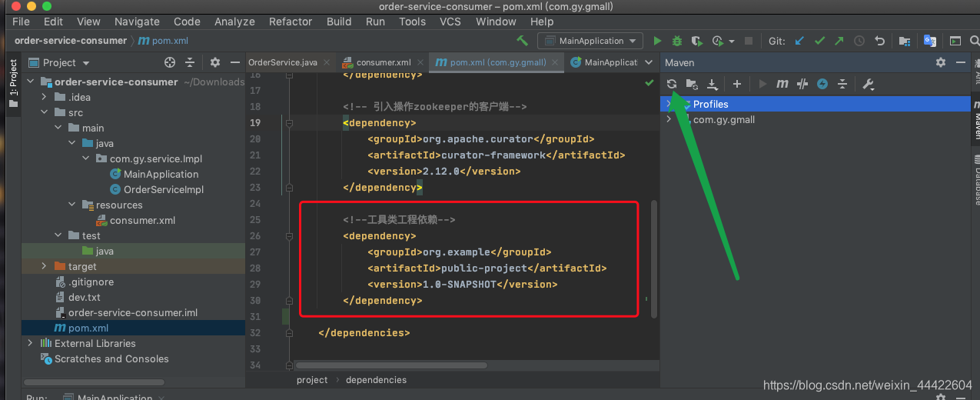Open the File menu

pyautogui.click(x=22, y=22)
